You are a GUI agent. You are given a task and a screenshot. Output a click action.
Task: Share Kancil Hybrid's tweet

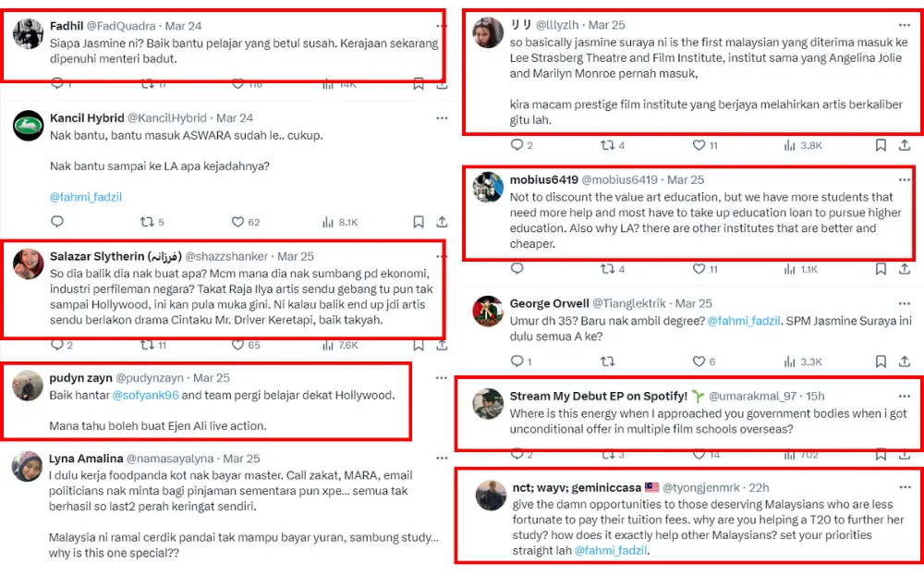(442, 222)
